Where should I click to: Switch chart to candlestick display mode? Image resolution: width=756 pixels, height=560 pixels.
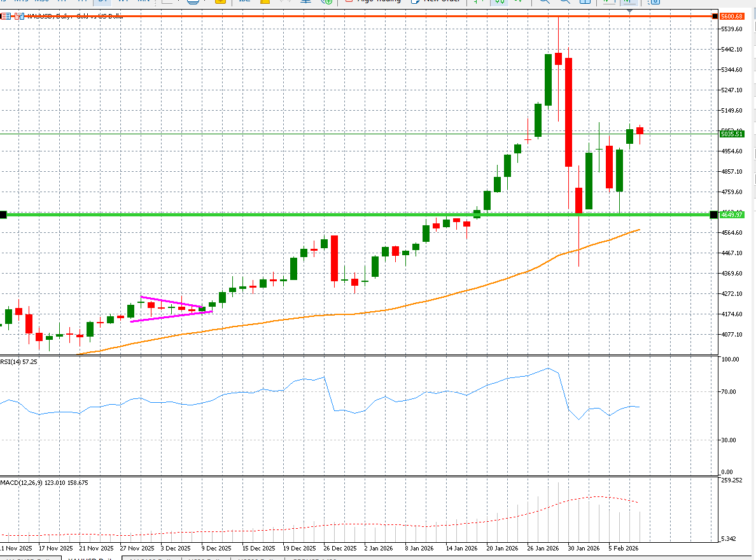pyautogui.click(x=500, y=3)
